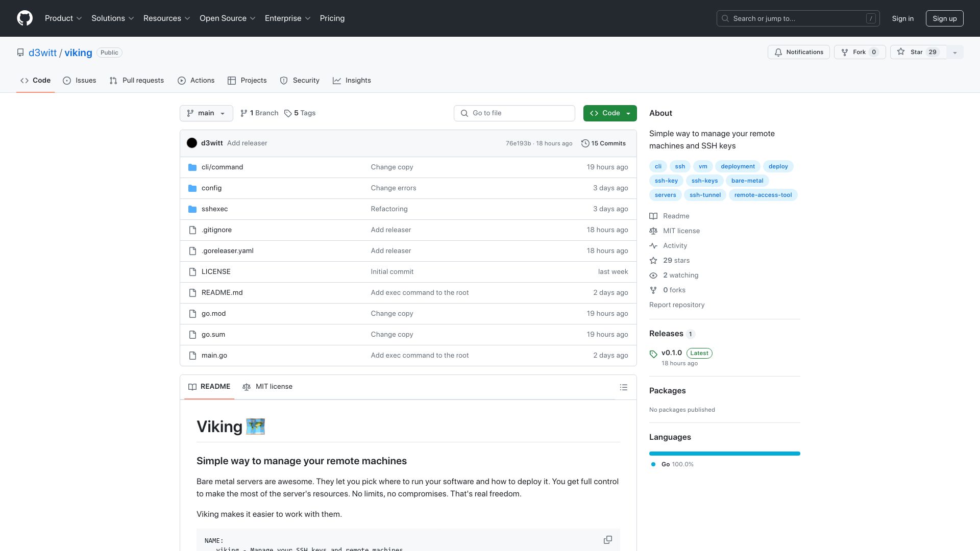Select the ssh-tunnel topic tag
Screen dimensions: 980x551
click(x=705, y=195)
